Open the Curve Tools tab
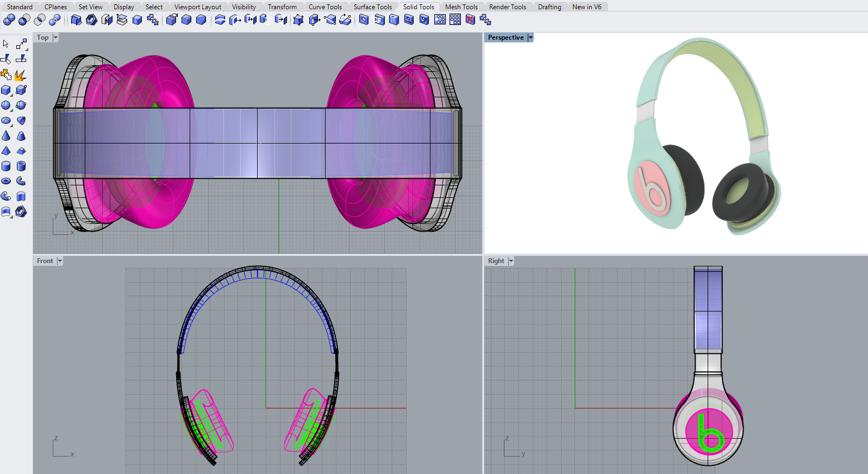868x474 pixels. coord(325,7)
